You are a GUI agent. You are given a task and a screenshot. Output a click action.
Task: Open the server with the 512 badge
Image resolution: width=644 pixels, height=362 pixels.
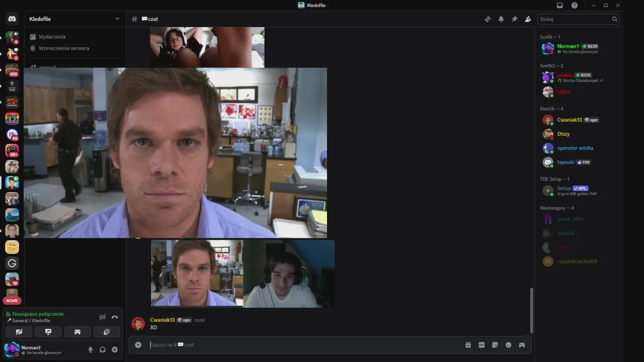click(12, 69)
